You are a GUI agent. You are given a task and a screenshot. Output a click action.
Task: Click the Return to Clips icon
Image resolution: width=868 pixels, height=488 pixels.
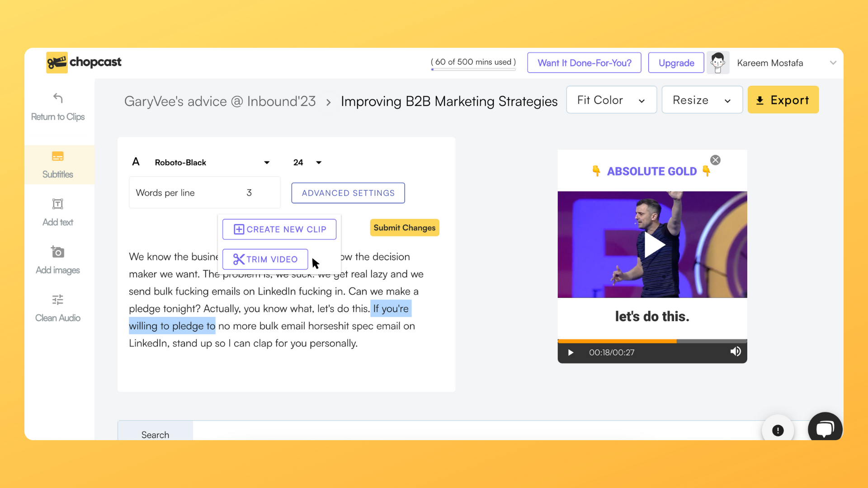[x=58, y=98]
